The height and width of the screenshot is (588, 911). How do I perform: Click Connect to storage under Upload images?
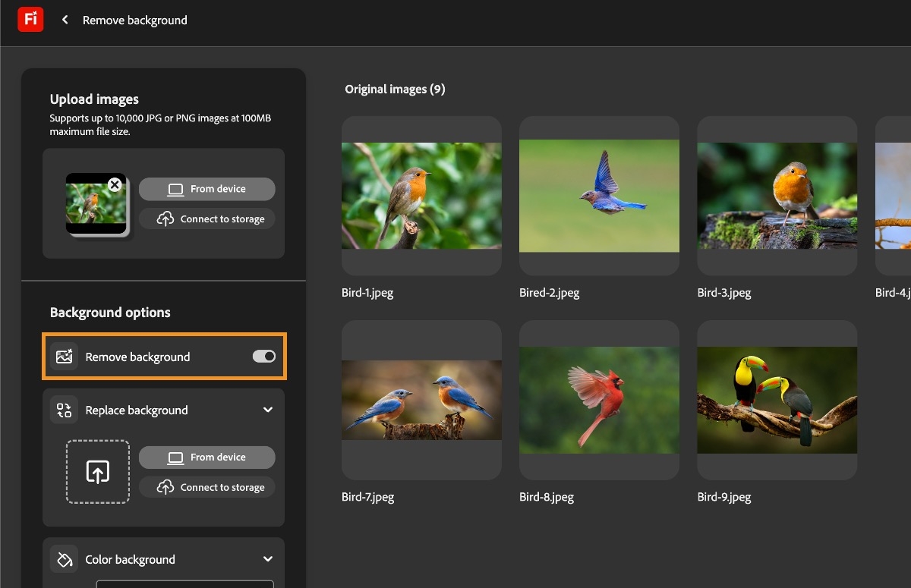207,219
